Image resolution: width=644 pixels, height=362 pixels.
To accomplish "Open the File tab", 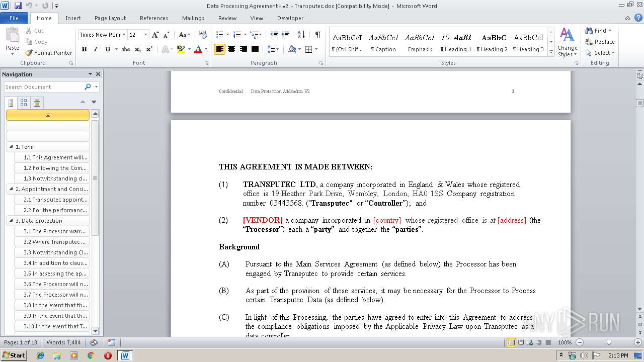I will tap(14, 18).
